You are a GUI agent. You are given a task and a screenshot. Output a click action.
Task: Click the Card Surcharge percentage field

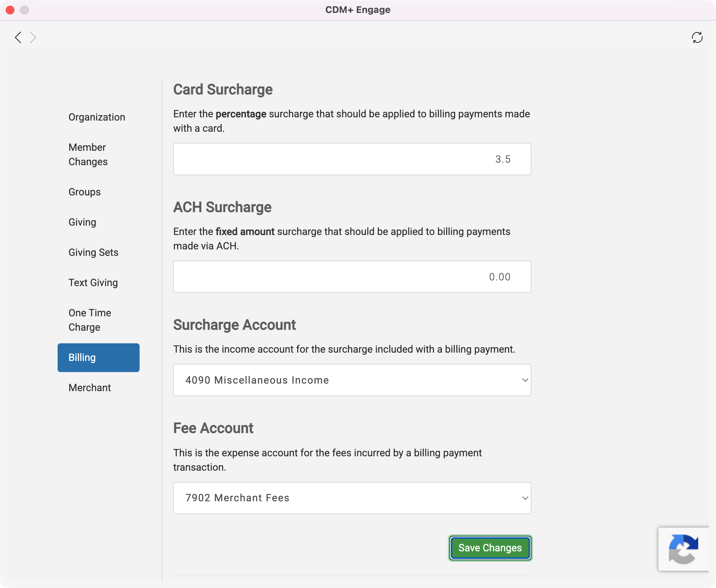(352, 159)
